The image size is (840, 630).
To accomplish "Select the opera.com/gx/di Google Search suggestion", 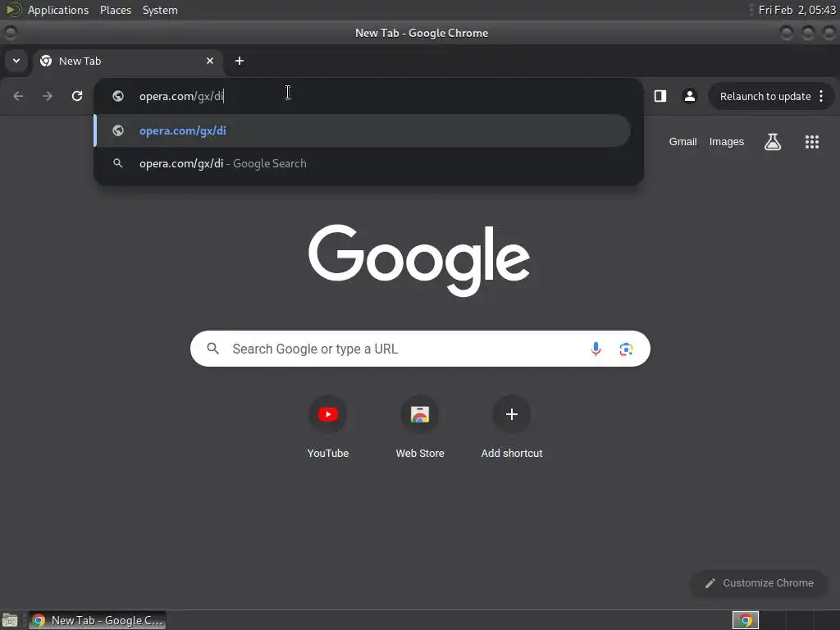I will [x=362, y=163].
